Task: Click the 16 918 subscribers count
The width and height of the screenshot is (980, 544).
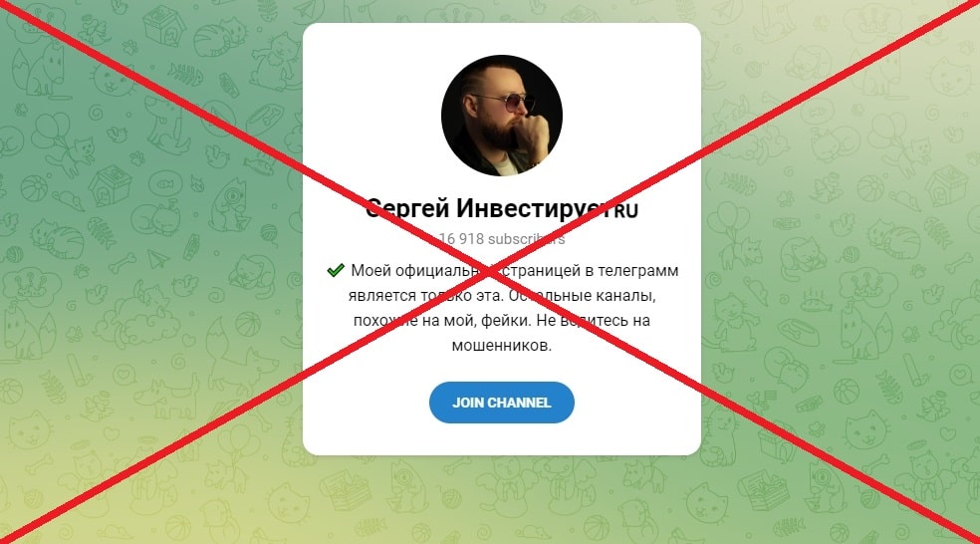Action: pos(501,239)
